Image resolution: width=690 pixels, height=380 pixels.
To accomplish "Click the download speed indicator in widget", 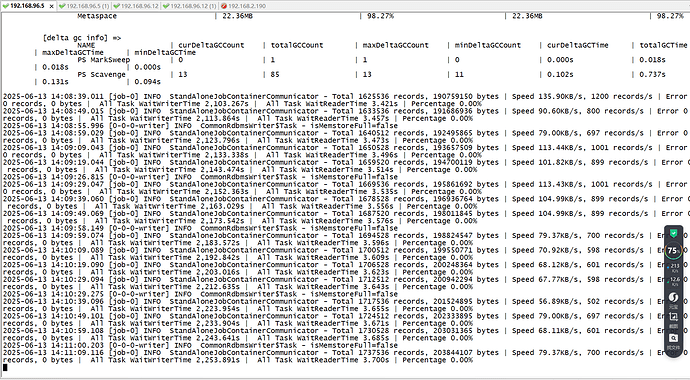I will tap(673, 281).
